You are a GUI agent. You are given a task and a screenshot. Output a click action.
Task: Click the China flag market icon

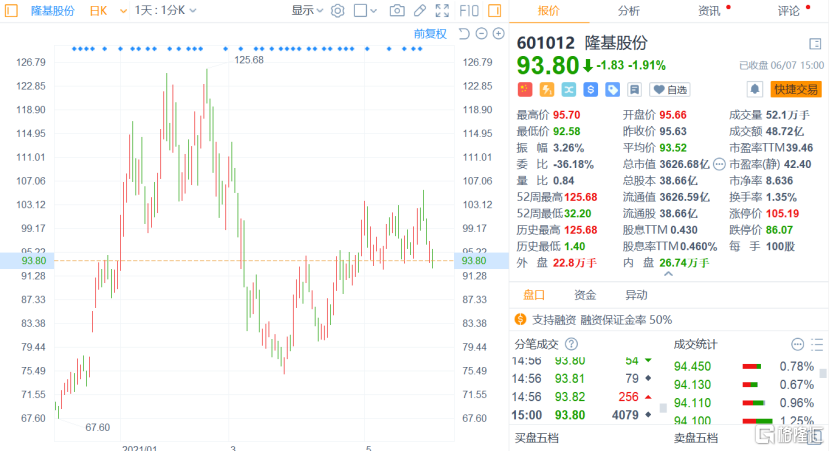[x=525, y=89]
